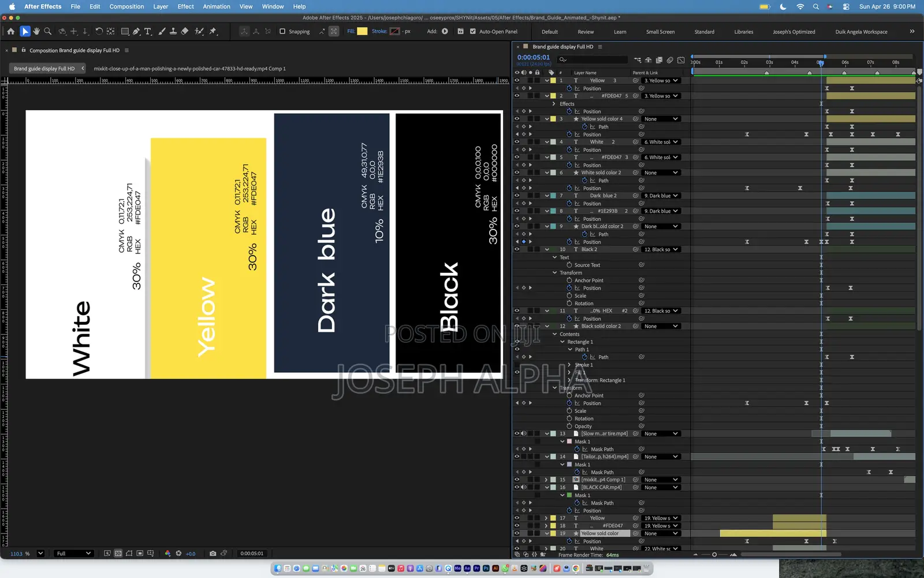Switch to the Small Screen workspace

[x=660, y=32]
